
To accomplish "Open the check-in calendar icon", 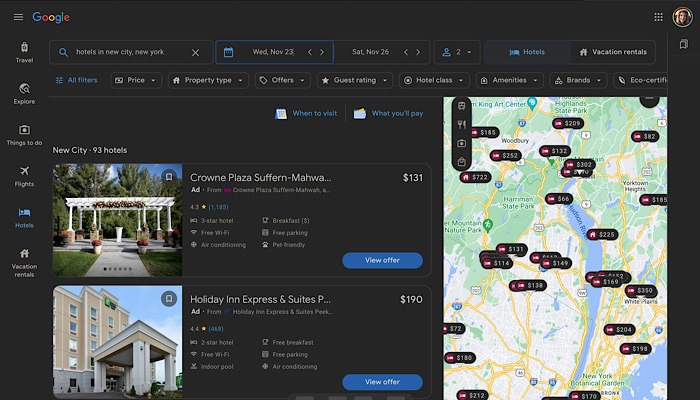I will [x=228, y=52].
